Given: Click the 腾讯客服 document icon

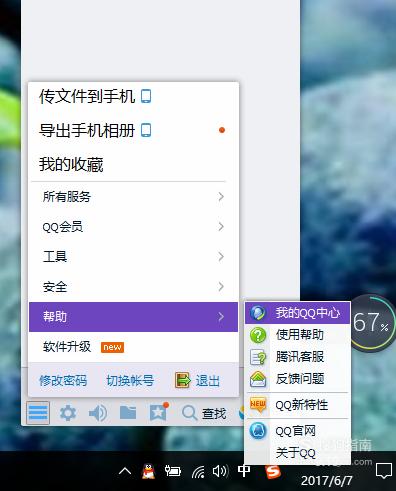Looking at the screenshot, I should coord(258,357).
